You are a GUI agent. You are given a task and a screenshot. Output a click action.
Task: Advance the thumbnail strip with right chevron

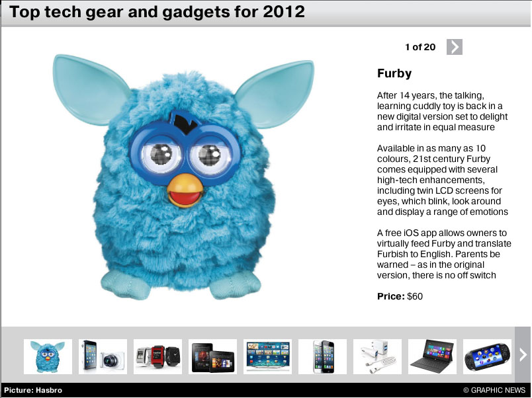point(523,354)
